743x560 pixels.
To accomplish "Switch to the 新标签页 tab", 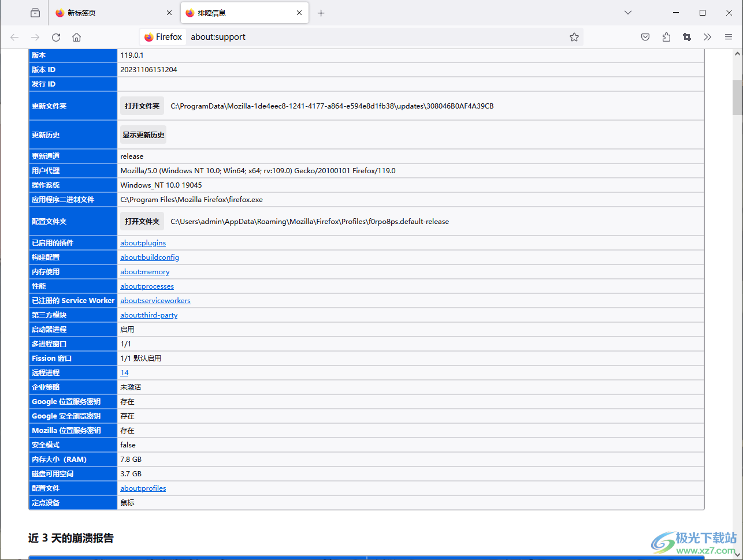I will coord(114,13).
